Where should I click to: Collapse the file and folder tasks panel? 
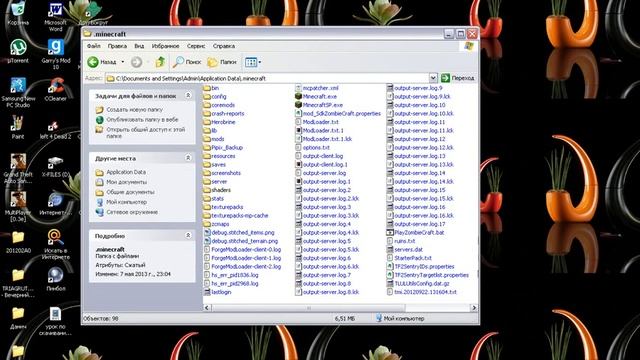coord(188,96)
